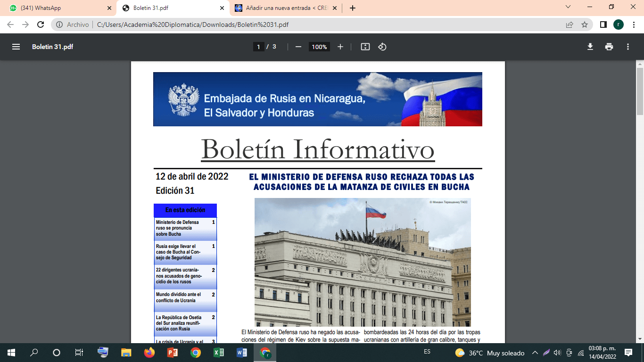Switch to the Añadir una nueva entrada tab
Image resolution: width=644 pixels, height=362 pixels.
pyautogui.click(x=285, y=8)
